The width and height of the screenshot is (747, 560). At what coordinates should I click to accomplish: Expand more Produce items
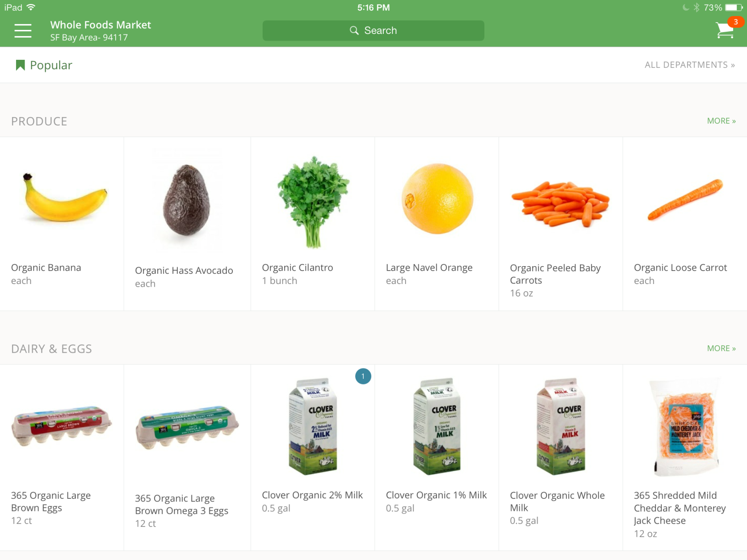(721, 121)
